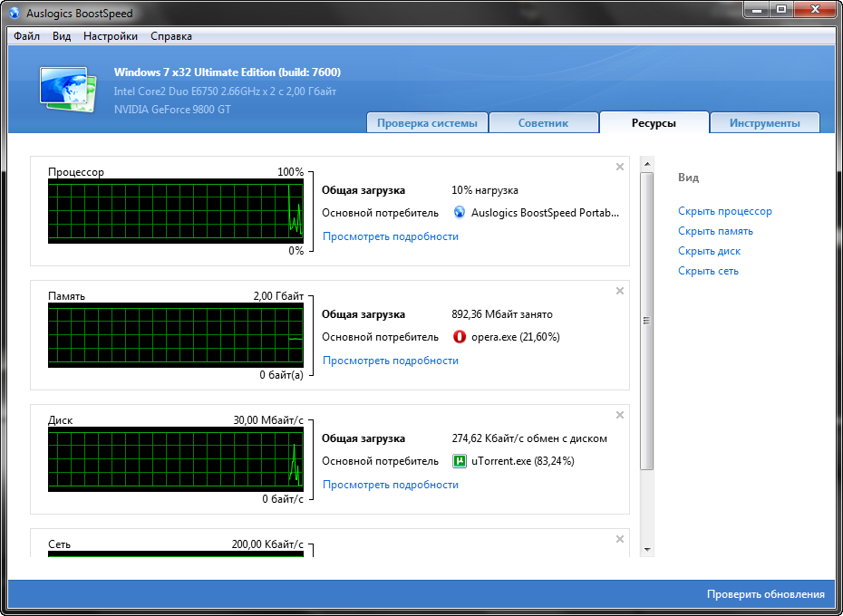This screenshot has height=616, width=843.
Task: Select the Ресурсы tab
Action: click(654, 122)
